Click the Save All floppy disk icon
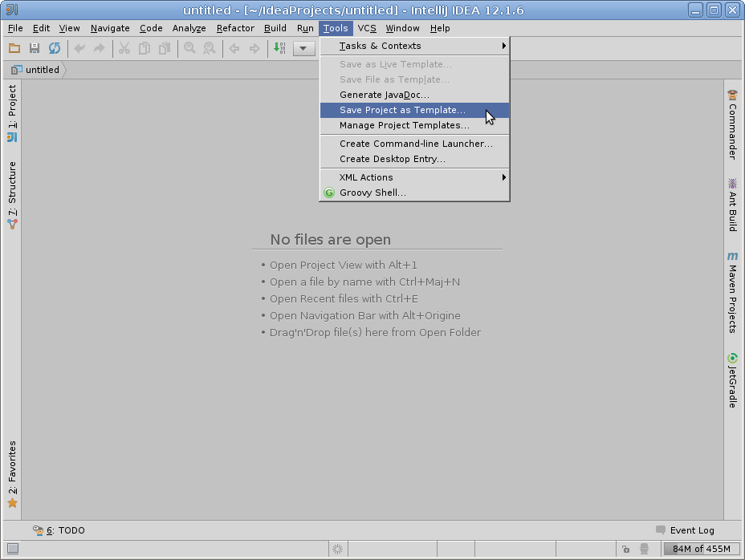The width and height of the screenshot is (745, 560). coord(35,48)
